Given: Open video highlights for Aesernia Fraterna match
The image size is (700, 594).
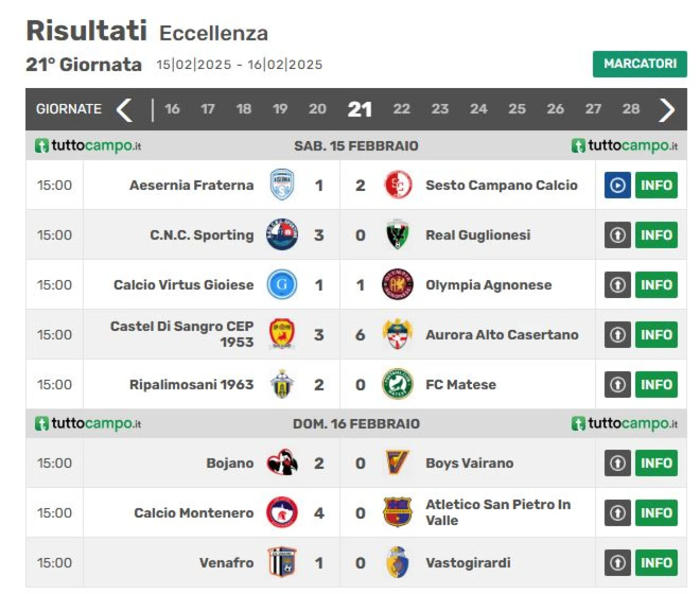Looking at the screenshot, I should 617,185.
